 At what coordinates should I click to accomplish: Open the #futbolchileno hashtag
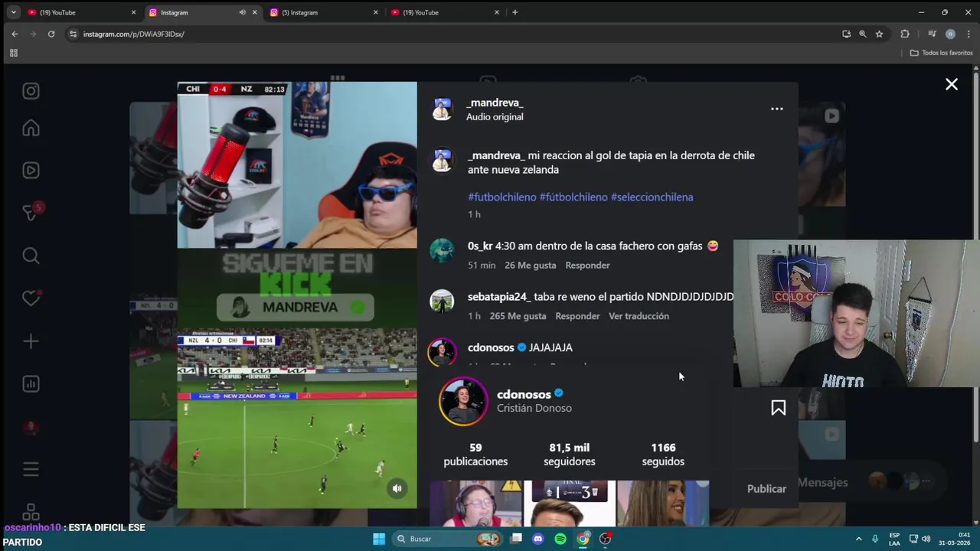(502, 197)
